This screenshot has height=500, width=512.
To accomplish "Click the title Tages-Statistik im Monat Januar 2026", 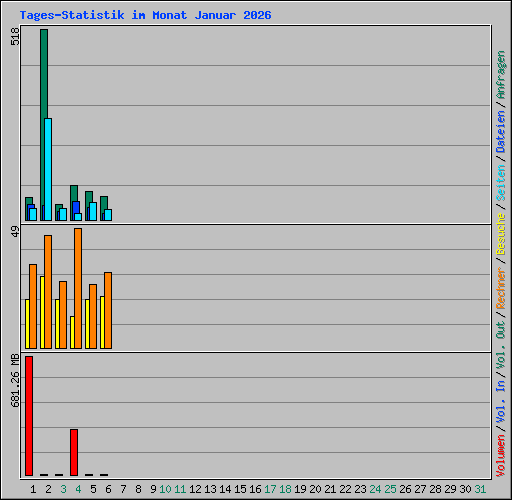I will (145, 15).
